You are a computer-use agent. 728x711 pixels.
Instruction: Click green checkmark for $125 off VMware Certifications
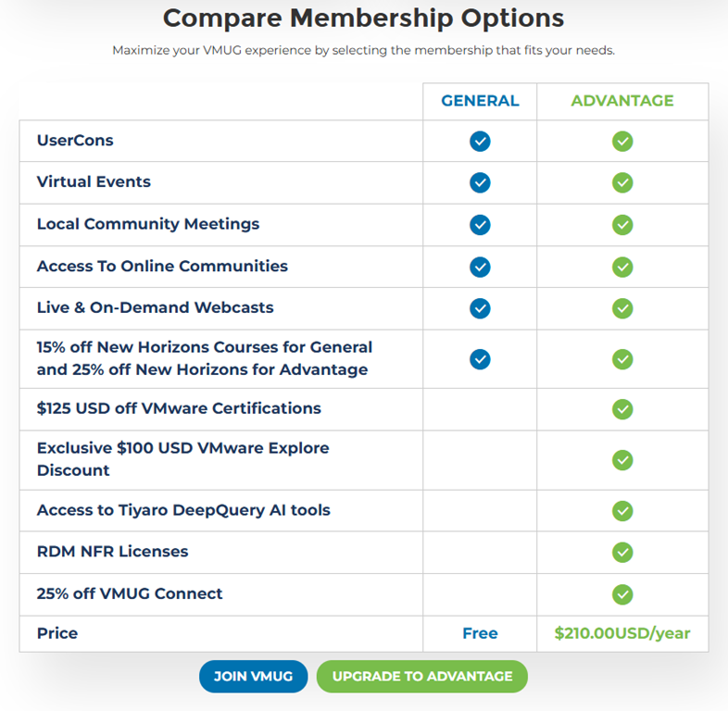pos(622,409)
